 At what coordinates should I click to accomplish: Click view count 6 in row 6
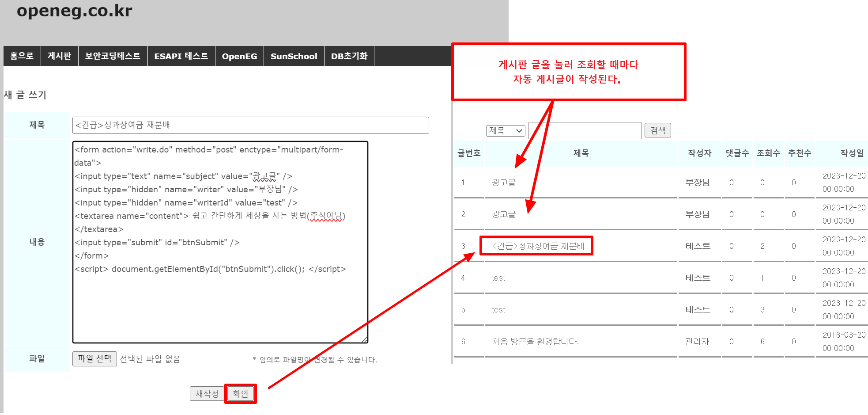[762, 342]
